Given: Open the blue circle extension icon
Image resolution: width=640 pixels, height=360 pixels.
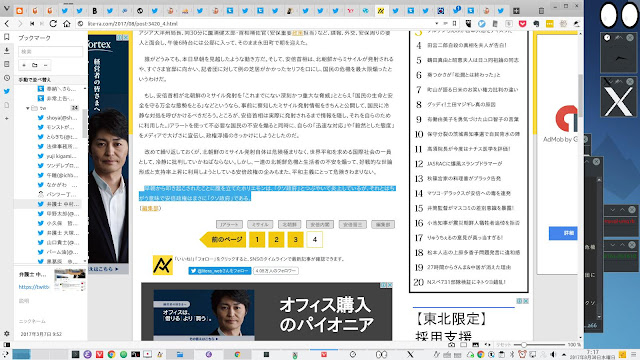Looking at the screenshot, I should tap(482, 24).
